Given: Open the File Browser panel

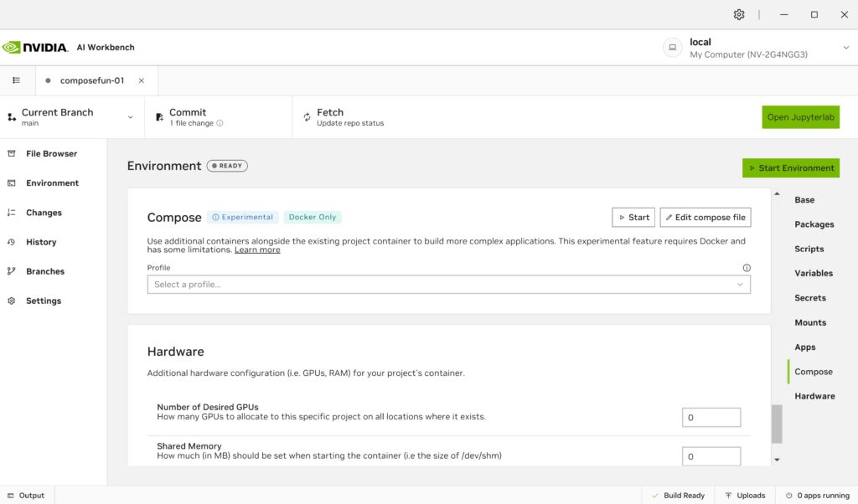Looking at the screenshot, I should [53, 153].
